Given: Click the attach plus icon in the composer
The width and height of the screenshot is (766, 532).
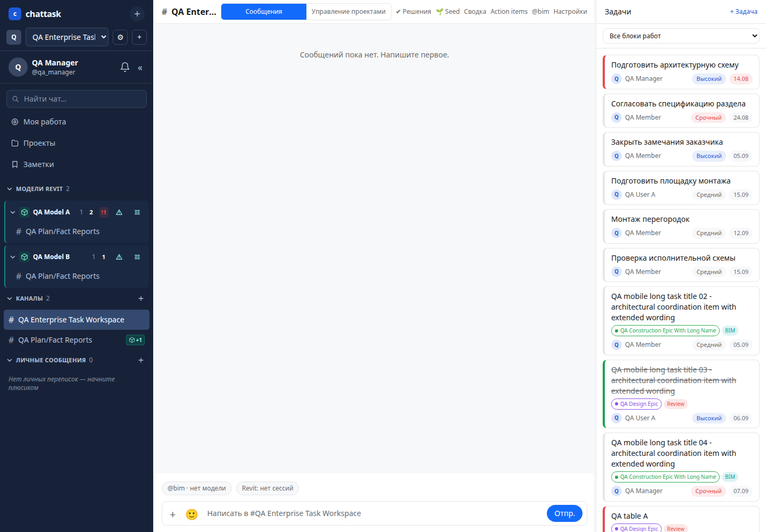Looking at the screenshot, I should click(x=173, y=514).
